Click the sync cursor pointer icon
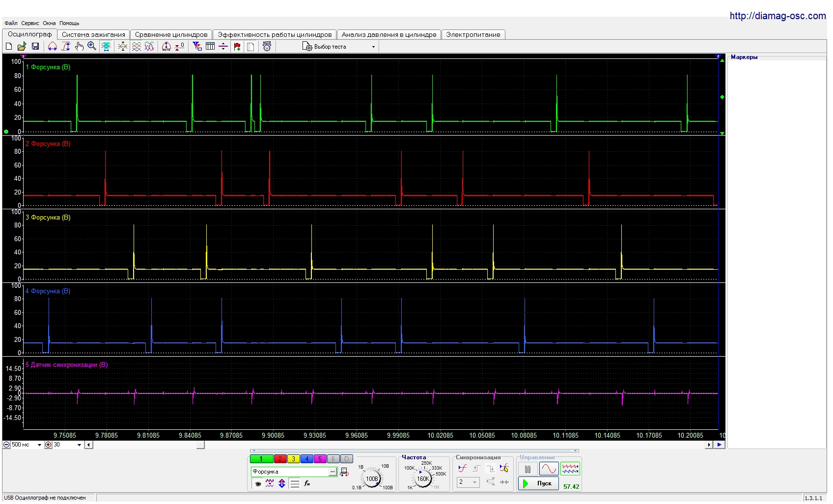The width and height of the screenshot is (833, 504). (x=504, y=469)
